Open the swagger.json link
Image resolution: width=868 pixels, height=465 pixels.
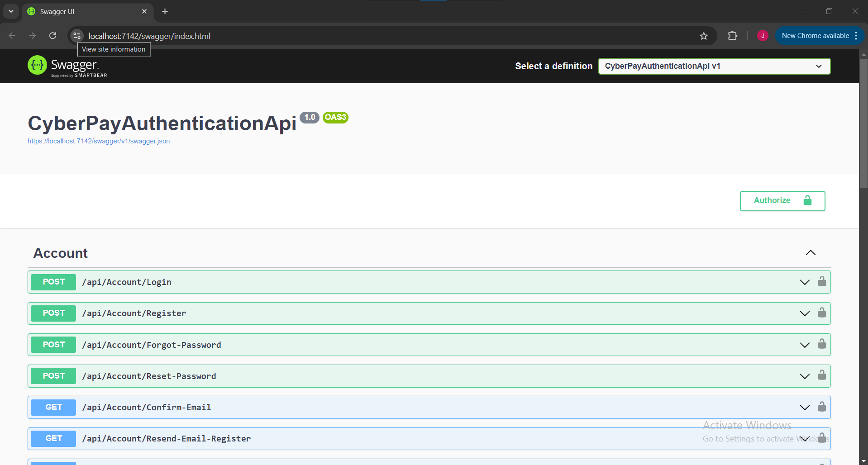tap(99, 141)
